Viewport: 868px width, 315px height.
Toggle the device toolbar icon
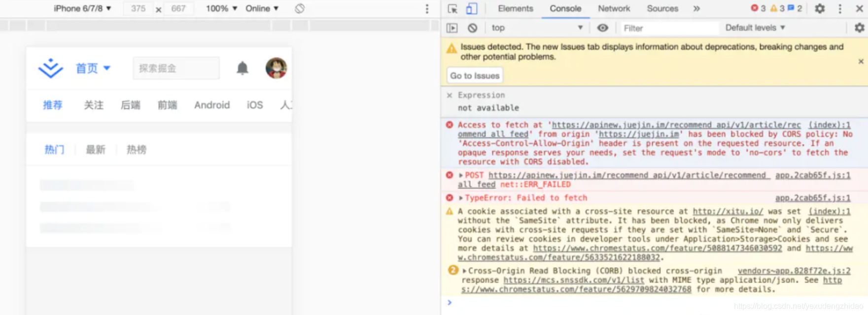pyautogui.click(x=472, y=8)
